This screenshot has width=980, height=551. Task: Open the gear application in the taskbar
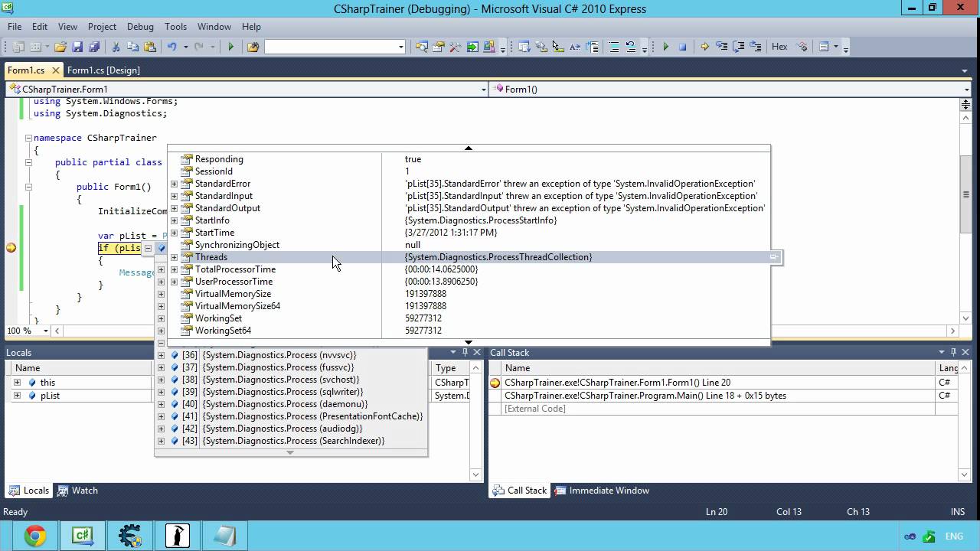129,536
